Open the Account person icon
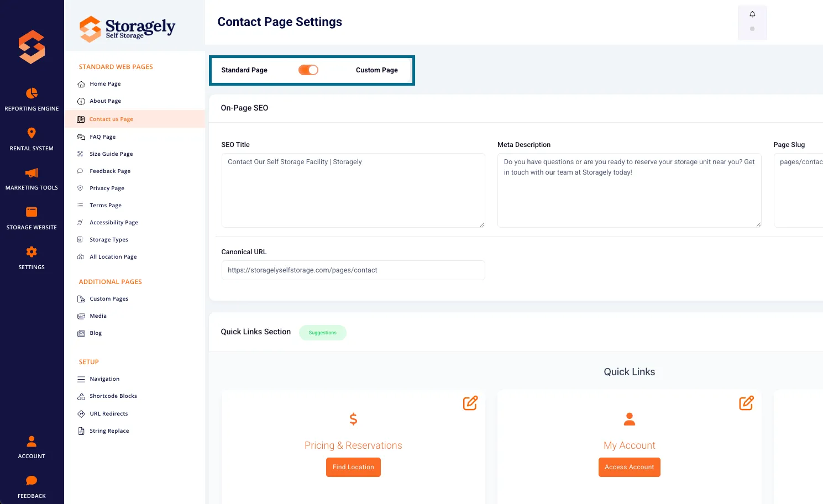Viewport: 823px width, 504px height. (x=32, y=441)
